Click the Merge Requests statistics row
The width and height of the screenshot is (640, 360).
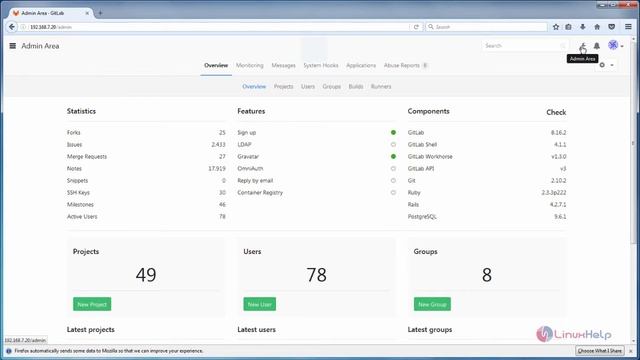[x=146, y=156]
